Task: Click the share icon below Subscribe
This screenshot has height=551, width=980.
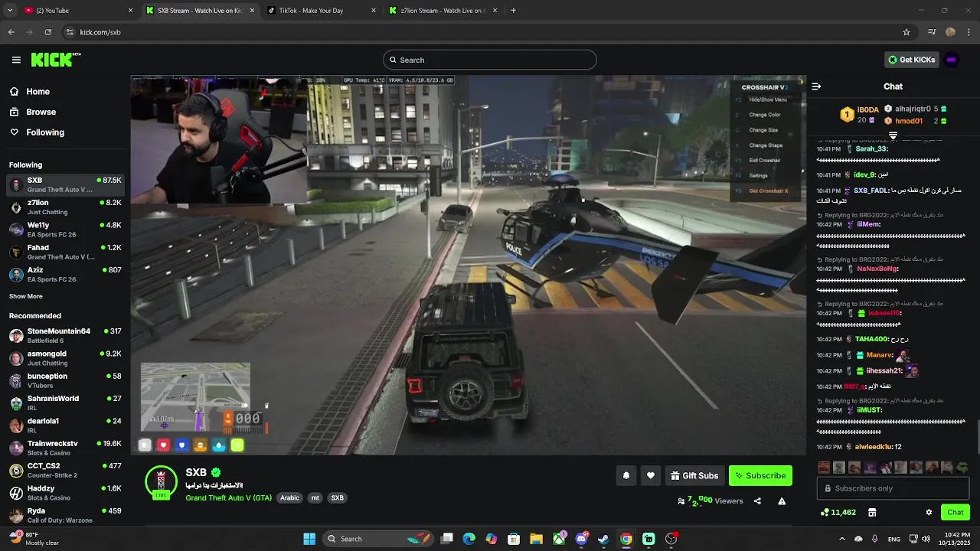Action: (x=757, y=501)
